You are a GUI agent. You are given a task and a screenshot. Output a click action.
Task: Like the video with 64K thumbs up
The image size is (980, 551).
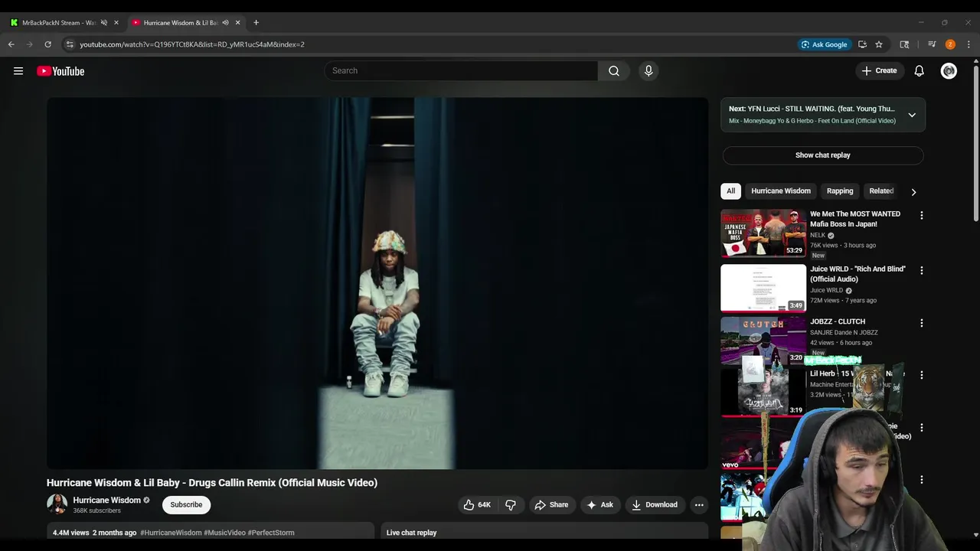[476, 504]
